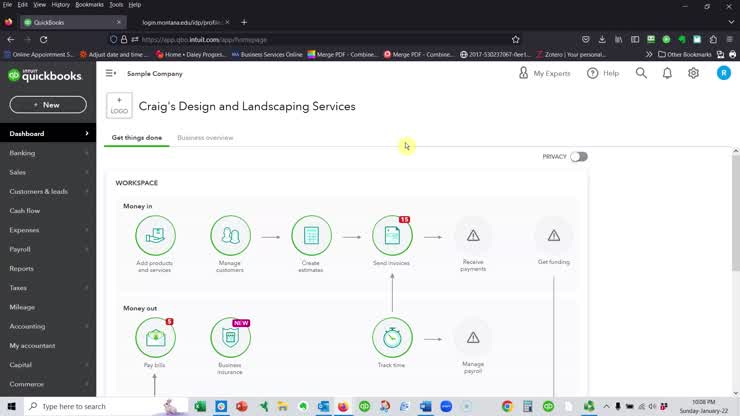740x416 pixels.
Task: Expand the Banking sidebar menu
Action: coord(48,153)
